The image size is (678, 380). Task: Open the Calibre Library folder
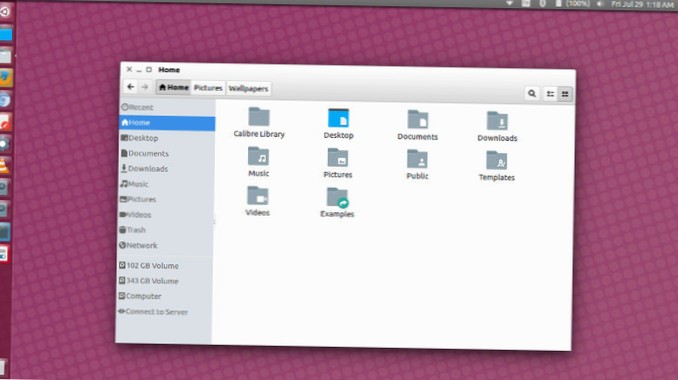tap(259, 117)
